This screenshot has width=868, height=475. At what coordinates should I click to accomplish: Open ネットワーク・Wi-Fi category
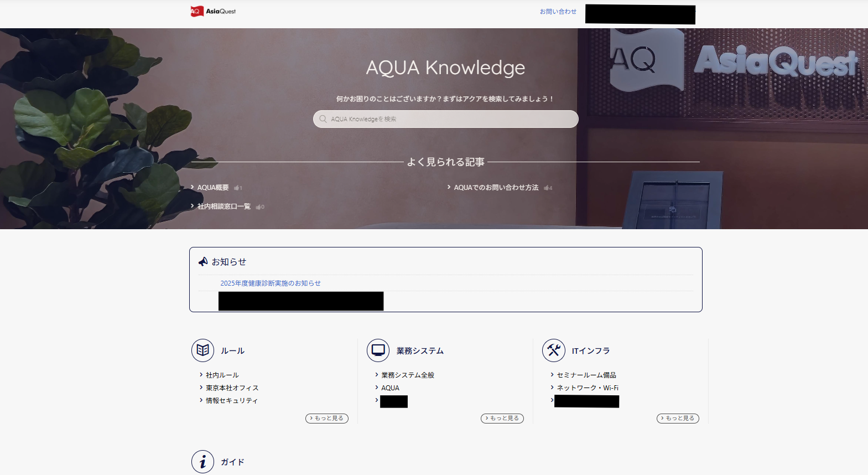point(588,388)
